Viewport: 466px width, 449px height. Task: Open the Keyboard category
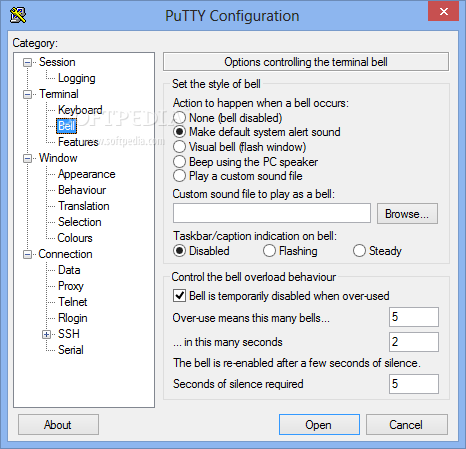(80, 110)
